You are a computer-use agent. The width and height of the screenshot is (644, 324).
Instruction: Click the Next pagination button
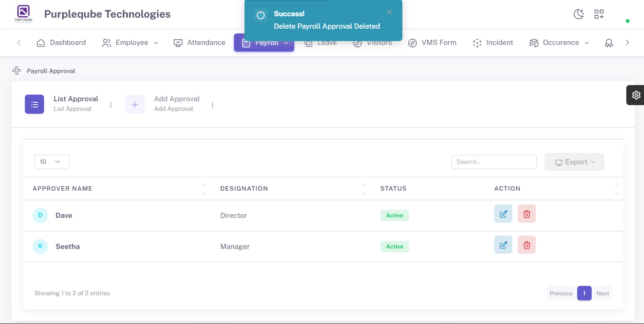tap(603, 293)
